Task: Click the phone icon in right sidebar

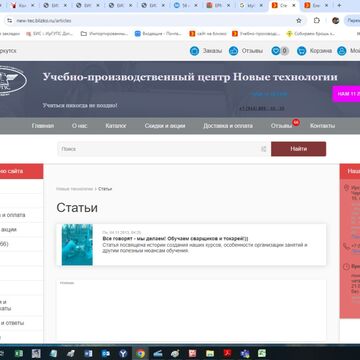Action: (x=346, y=246)
